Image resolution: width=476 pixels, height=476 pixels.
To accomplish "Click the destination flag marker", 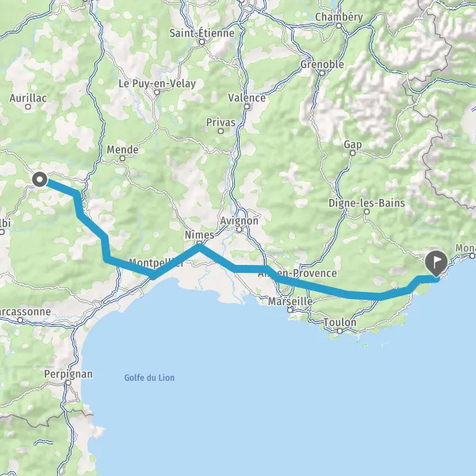I will point(436,263).
